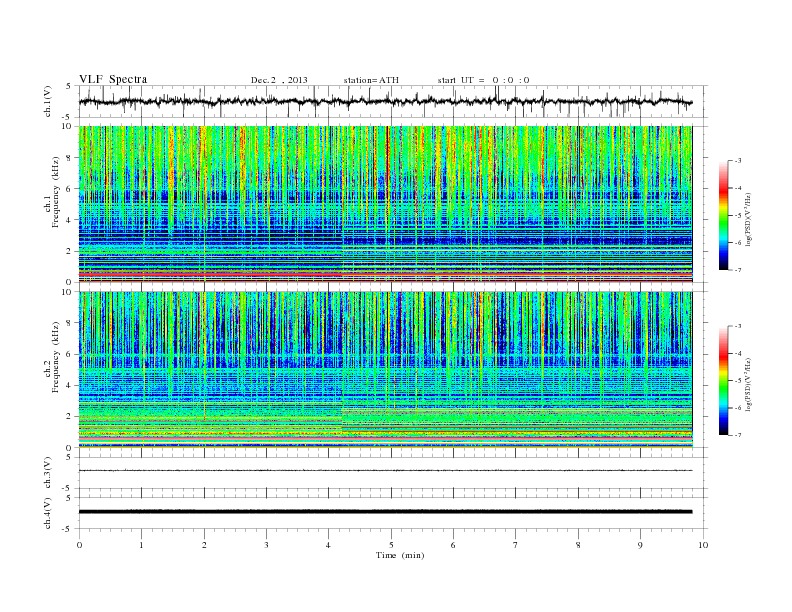The height and width of the screenshot is (612, 792).
Task: Click the ch.2 "Frequency (kHz)" axis label
Action: 56,357
